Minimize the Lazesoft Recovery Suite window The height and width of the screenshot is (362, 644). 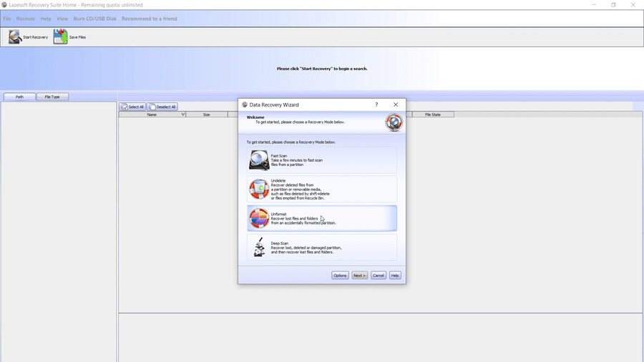click(x=594, y=5)
